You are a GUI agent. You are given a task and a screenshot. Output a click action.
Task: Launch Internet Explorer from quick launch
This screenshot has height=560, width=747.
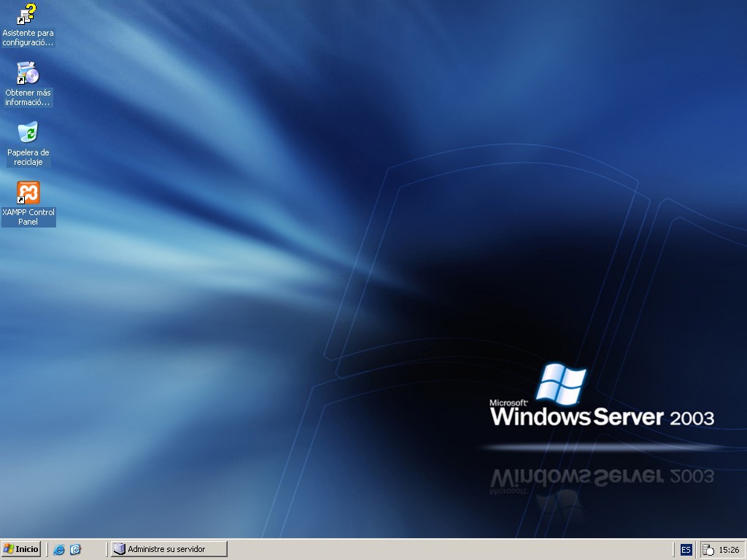tap(59, 550)
